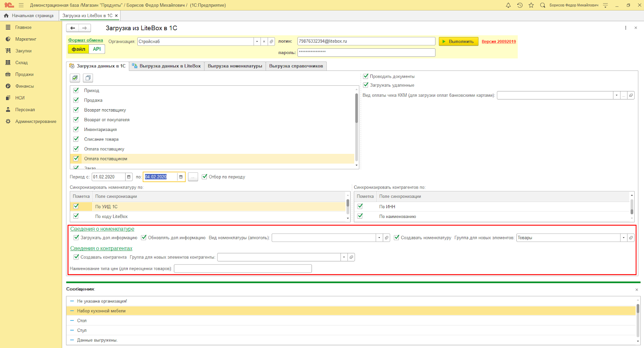
Task: Toggle the Приход checkbox
Action: pos(76,90)
